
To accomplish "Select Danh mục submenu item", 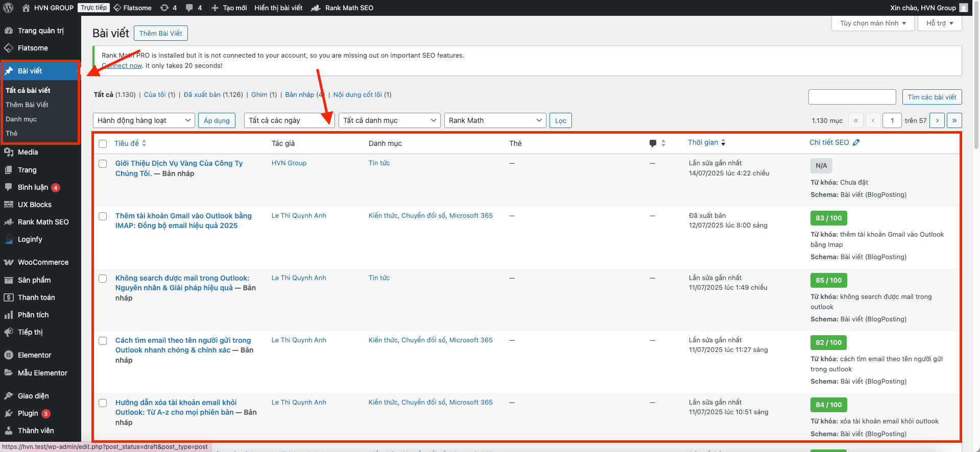I will point(21,119).
